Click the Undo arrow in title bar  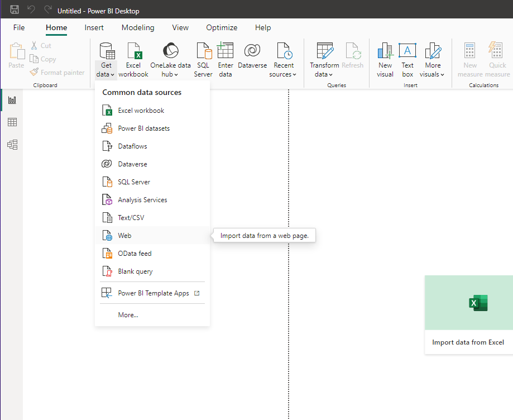point(31,9)
